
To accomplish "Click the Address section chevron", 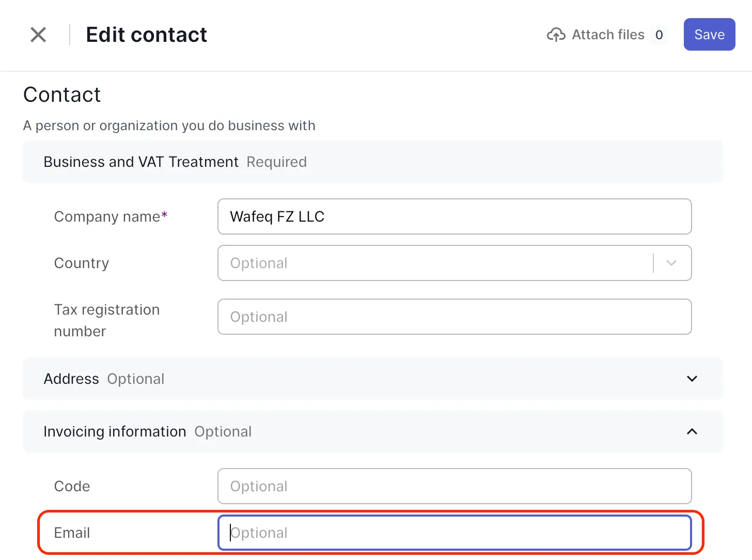I will 692,379.
